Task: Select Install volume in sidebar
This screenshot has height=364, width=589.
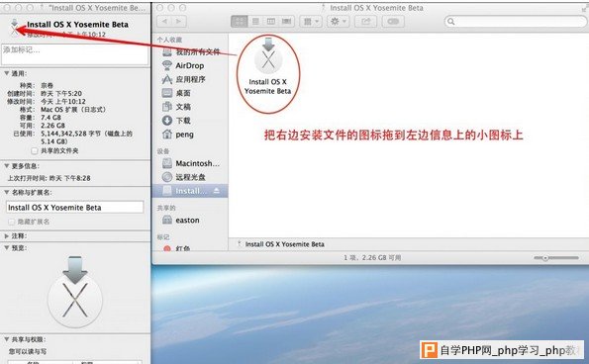Action: point(190,191)
